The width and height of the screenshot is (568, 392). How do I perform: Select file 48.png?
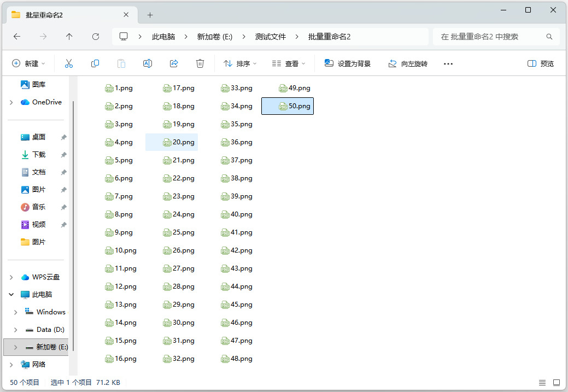click(237, 359)
